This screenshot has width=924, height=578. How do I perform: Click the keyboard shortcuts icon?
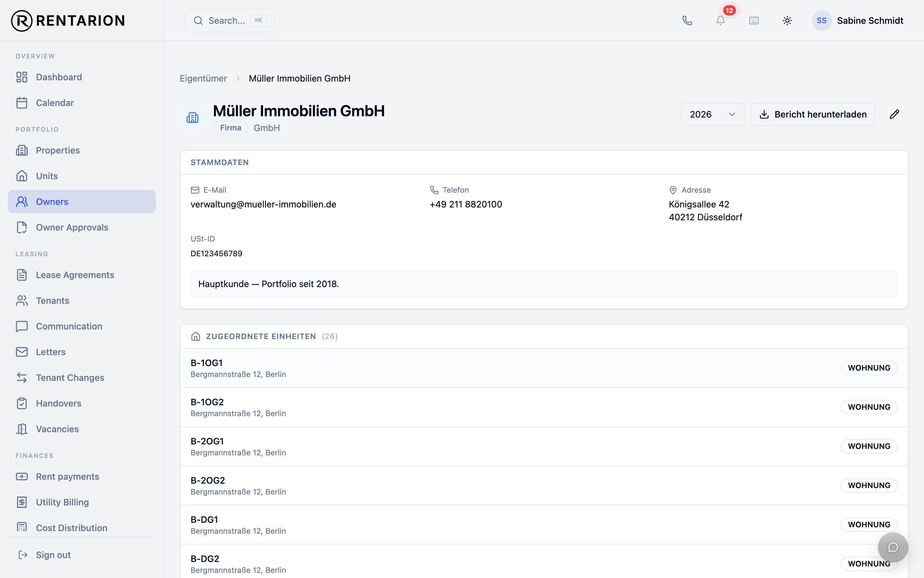point(754,21)
